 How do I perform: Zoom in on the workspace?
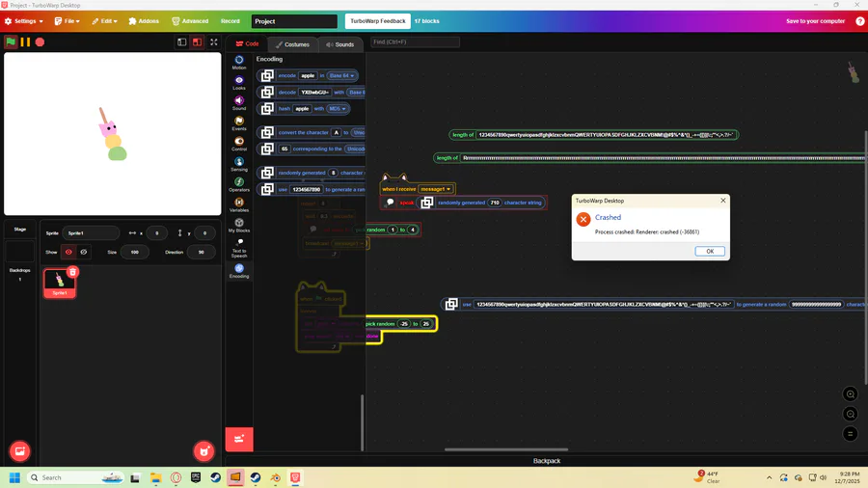[x=850, y=393]
